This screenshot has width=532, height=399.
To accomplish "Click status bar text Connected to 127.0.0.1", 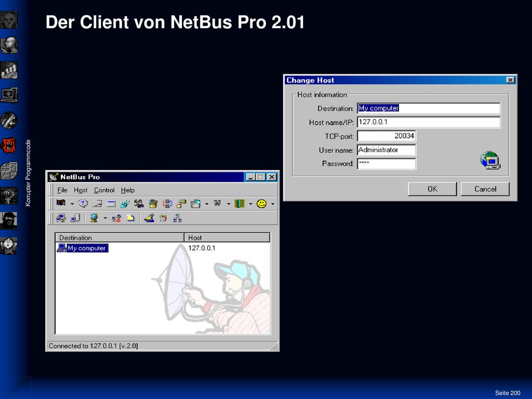I will [94, 345].
